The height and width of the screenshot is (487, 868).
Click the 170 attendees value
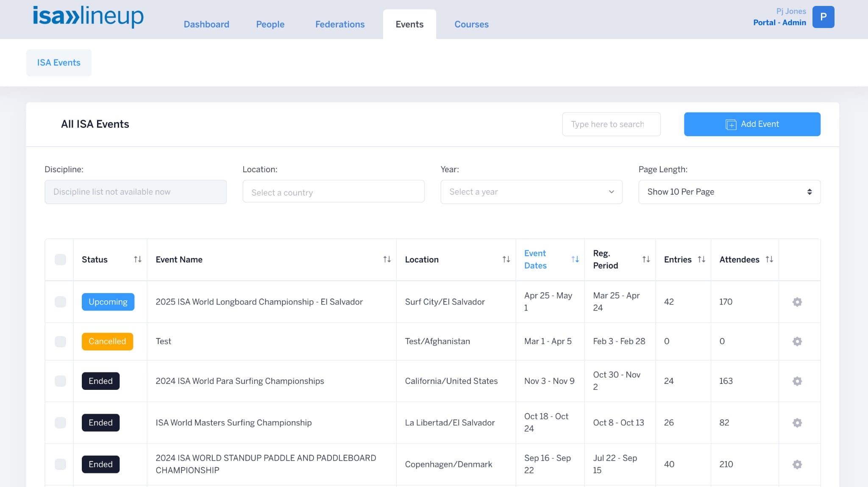click(726, 302)
